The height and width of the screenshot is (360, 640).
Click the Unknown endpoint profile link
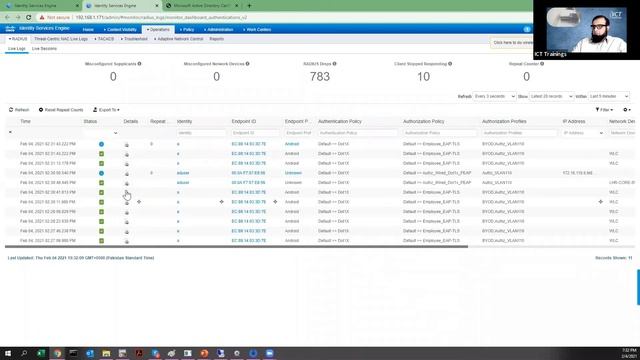point(293,173)
